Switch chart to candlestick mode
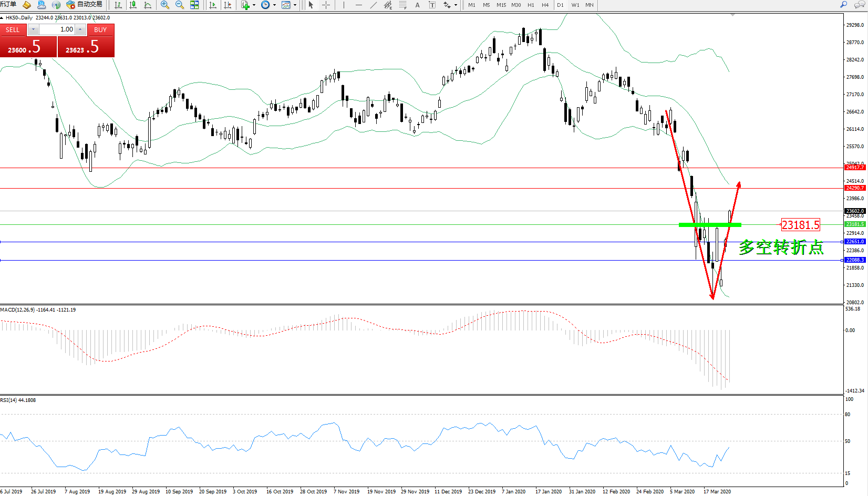The height and width of the screenshot is (496, 868). 133,5
